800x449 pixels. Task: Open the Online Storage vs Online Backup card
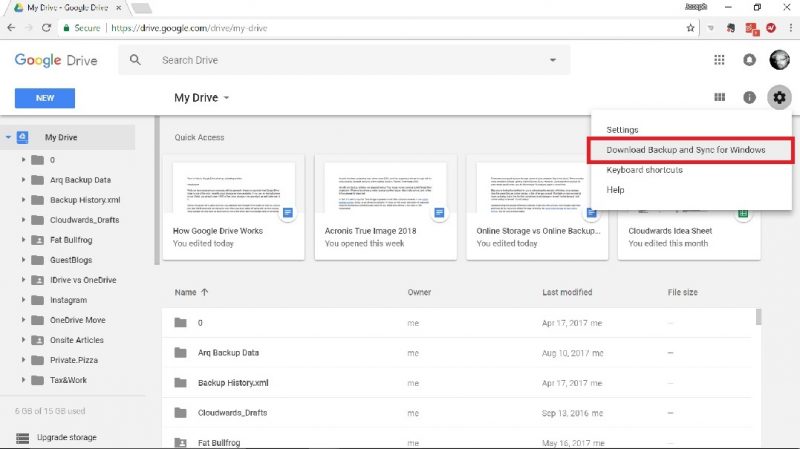537,207
